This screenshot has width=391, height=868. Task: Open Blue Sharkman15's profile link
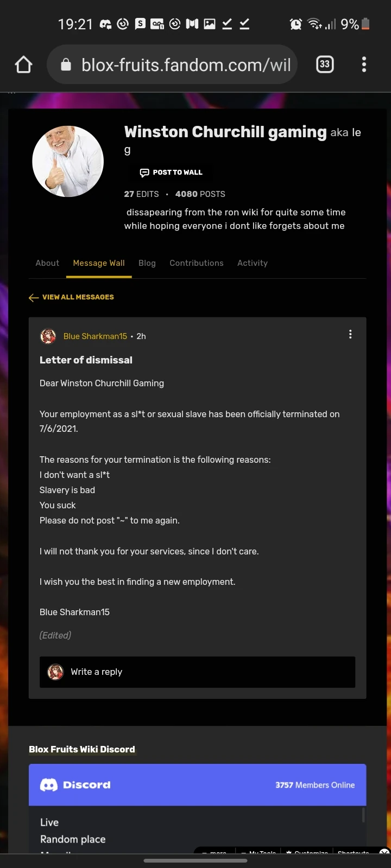(95, 336)
